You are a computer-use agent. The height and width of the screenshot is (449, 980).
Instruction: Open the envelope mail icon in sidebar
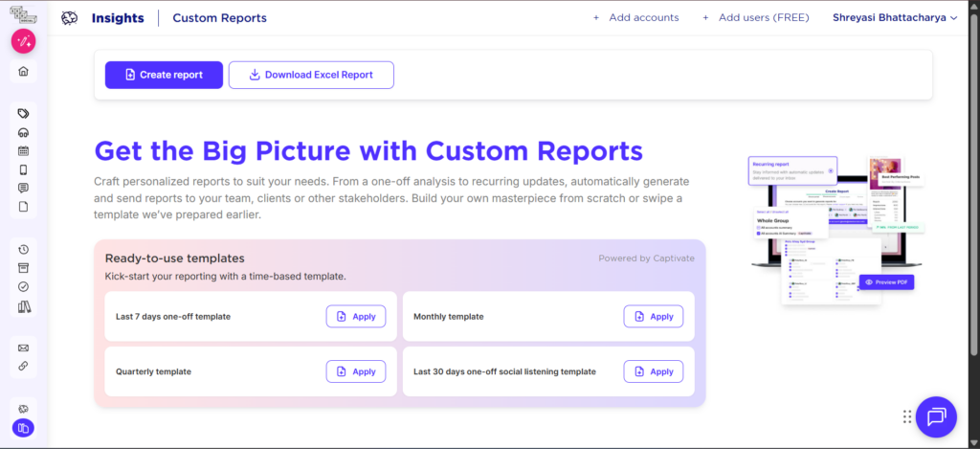coord(23,348)
